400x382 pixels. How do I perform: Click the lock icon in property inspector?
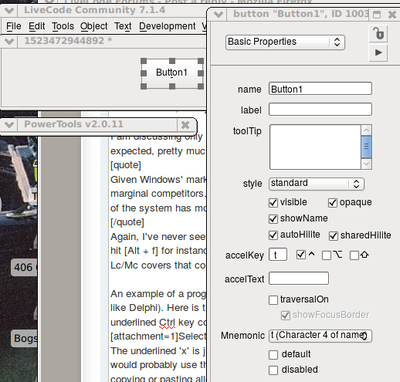tap(378, 33)
